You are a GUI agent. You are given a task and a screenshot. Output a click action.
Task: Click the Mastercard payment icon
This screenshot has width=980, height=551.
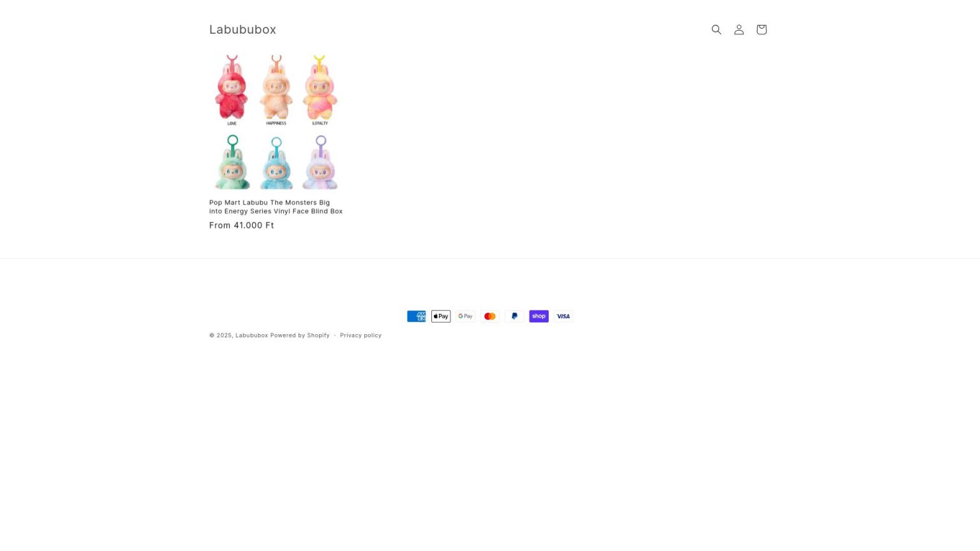point(490,316)
